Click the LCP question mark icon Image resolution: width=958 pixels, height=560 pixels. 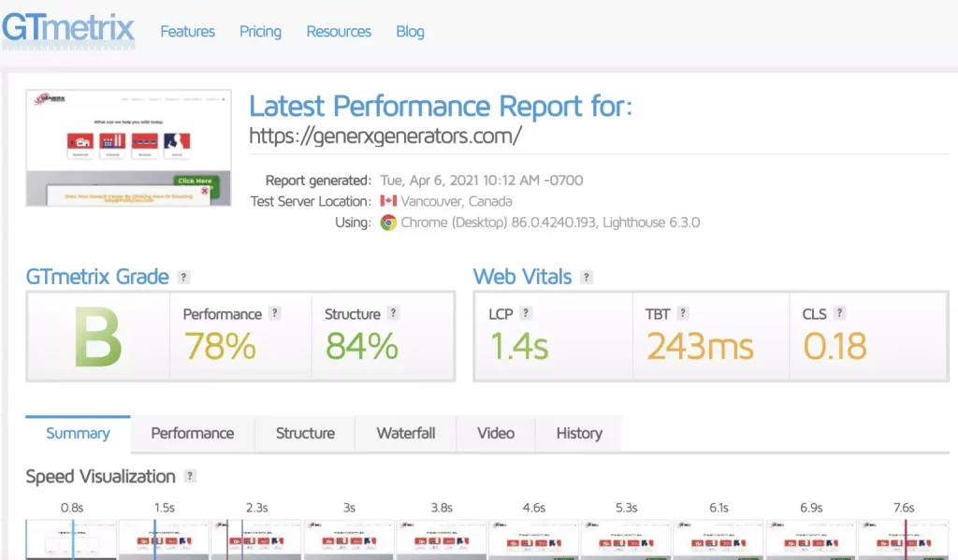tap(526, 314)
